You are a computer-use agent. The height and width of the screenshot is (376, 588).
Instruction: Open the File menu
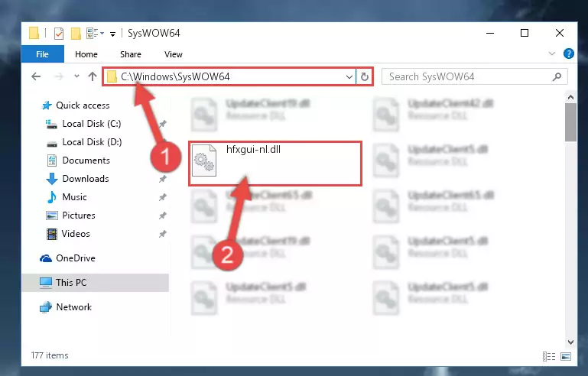42,54
